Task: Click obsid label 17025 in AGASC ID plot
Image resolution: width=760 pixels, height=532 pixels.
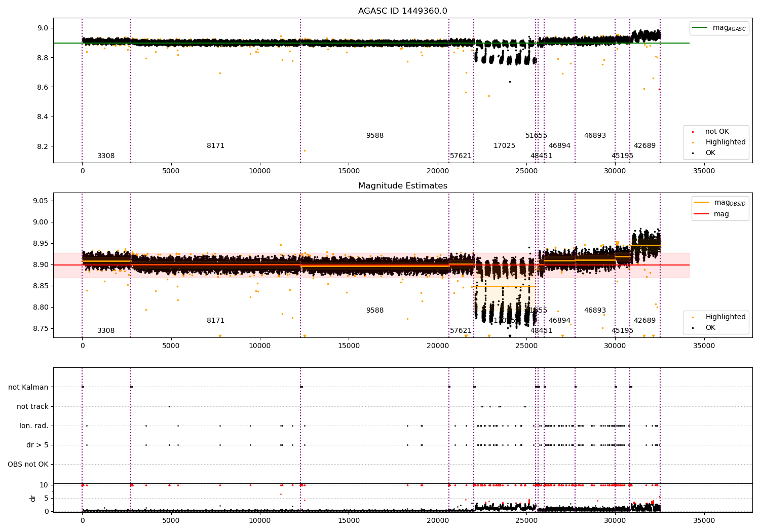Action: (504, 146)
